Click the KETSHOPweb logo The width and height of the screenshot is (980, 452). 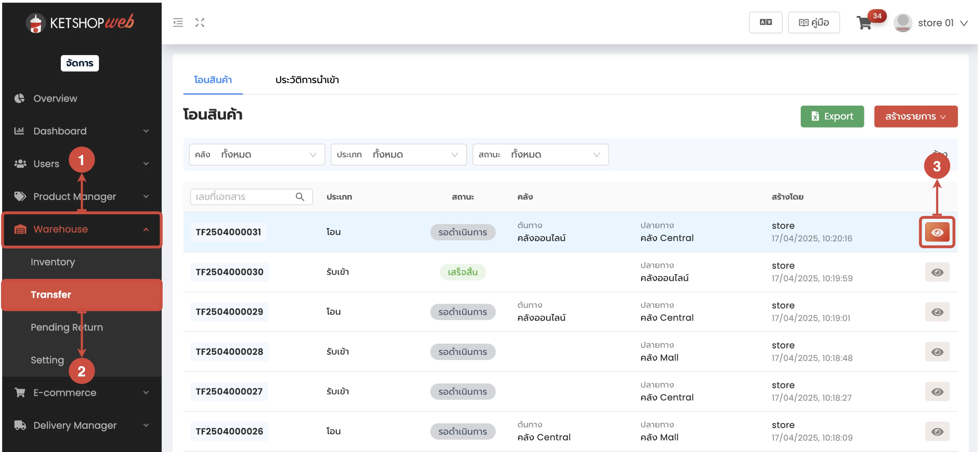click(80, 23)
